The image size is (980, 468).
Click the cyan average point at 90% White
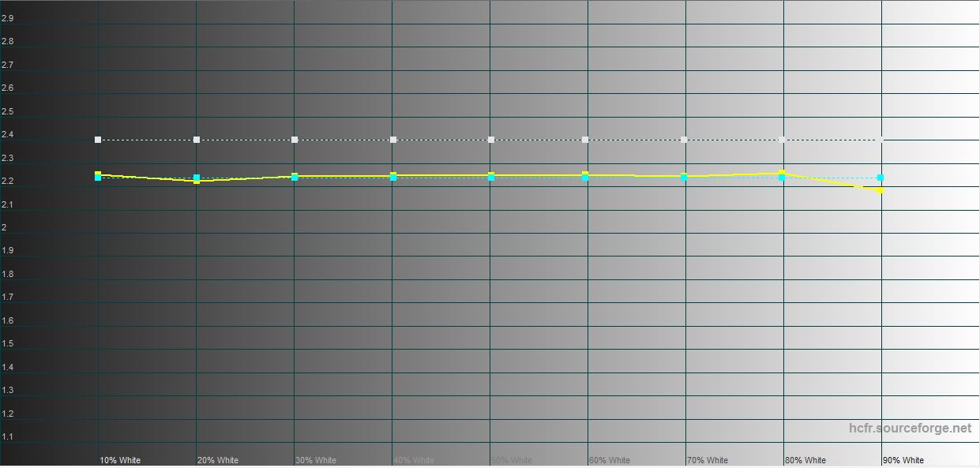coord(880,178)
